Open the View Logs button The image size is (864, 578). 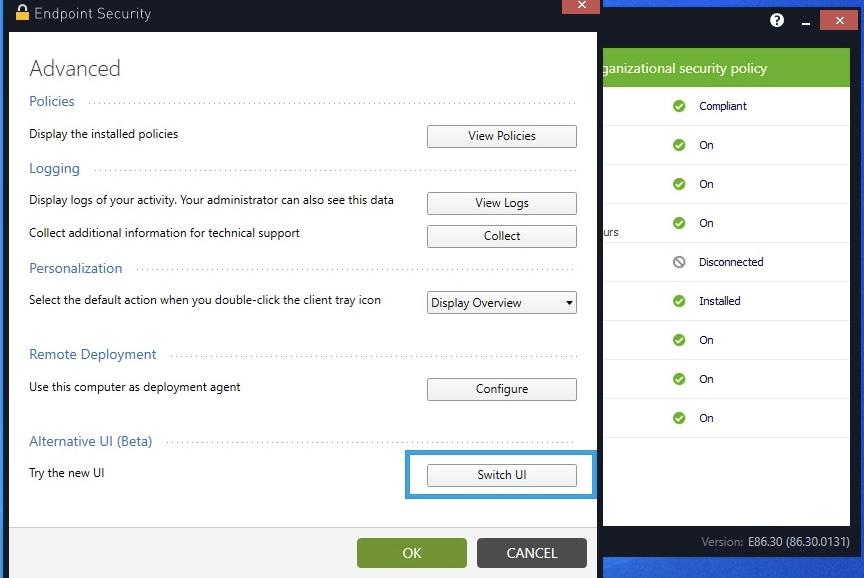501,203
